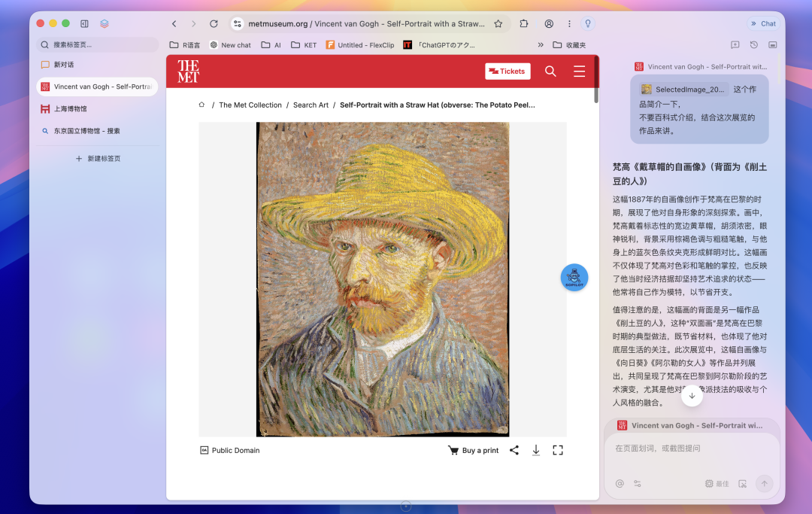Open the AI bookmarks folder
This screenshot has width=812, height=514.
[271, 45]
